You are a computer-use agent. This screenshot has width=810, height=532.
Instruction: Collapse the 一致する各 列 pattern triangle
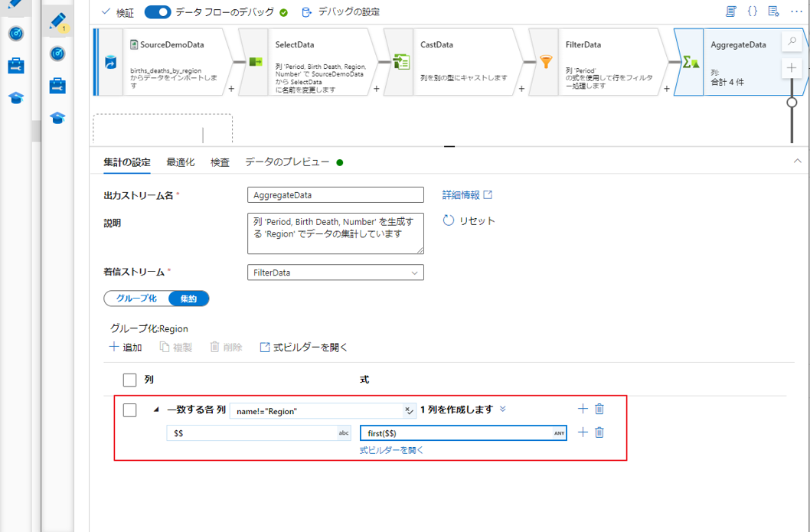pyautogui.click(x=156, y=410)
